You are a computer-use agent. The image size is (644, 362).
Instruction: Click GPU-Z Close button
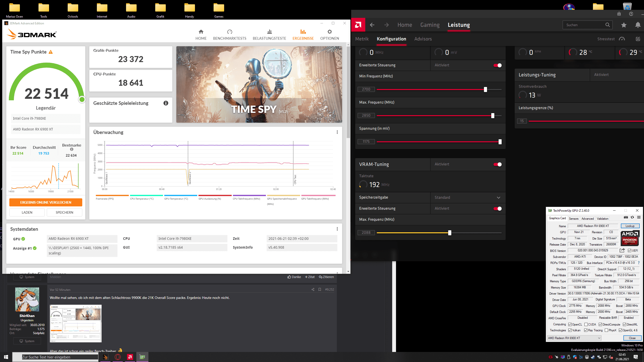pos(632,338)
